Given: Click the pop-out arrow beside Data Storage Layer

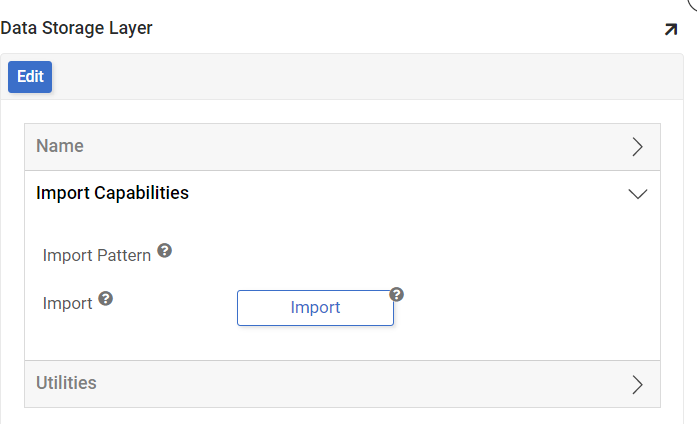Looking at the screenshot, I should coord(670,30).
